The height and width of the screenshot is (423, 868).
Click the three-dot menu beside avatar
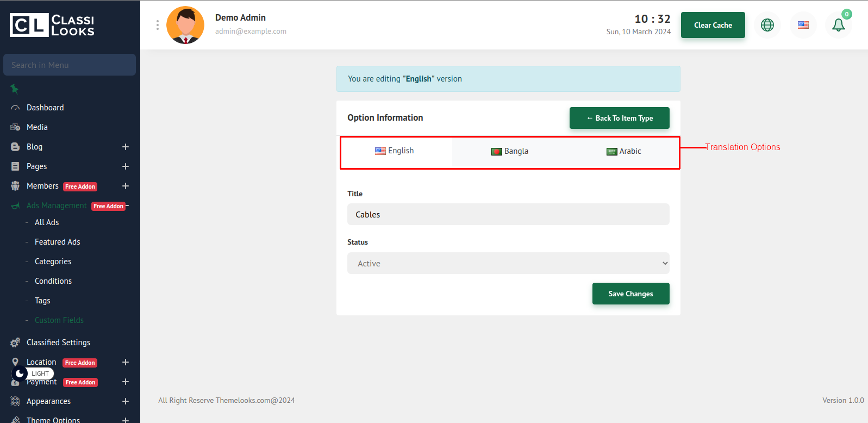(x=158, y=25)
